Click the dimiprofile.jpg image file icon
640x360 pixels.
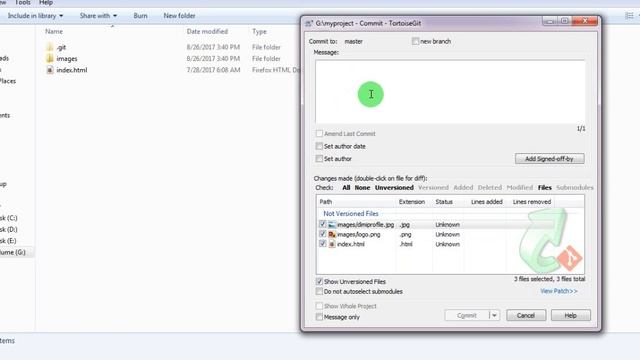tap(332, 224)
